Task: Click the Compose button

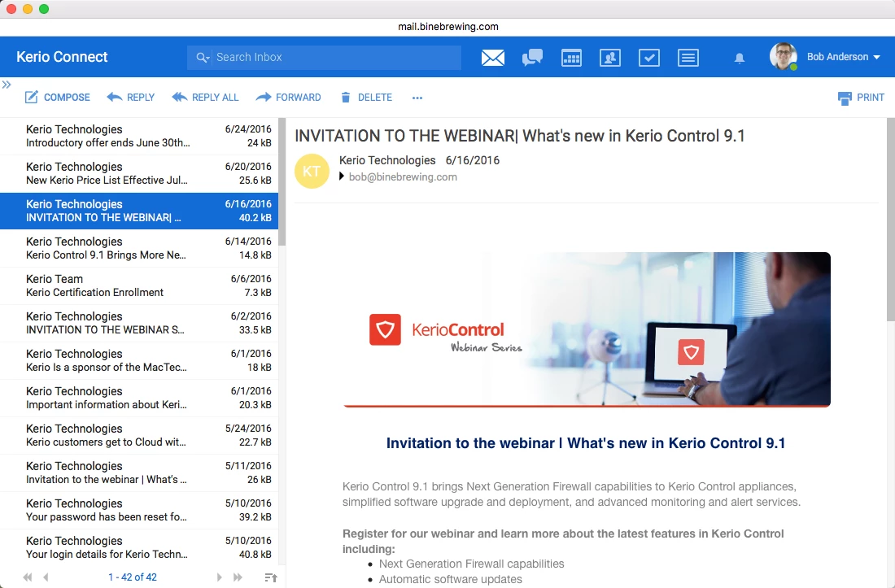Action: click(x=57, y=98)
